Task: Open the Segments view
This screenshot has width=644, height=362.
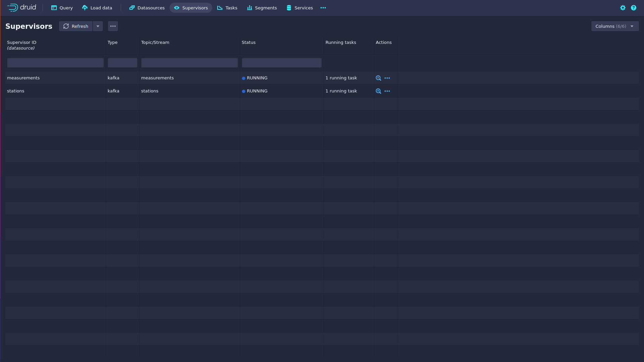Action: 261,8
